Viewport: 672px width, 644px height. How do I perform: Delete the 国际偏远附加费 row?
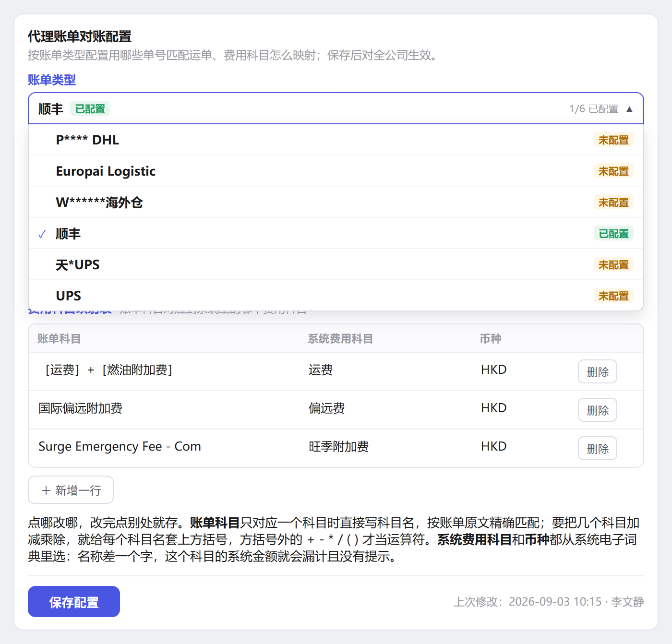coord(598,410)
